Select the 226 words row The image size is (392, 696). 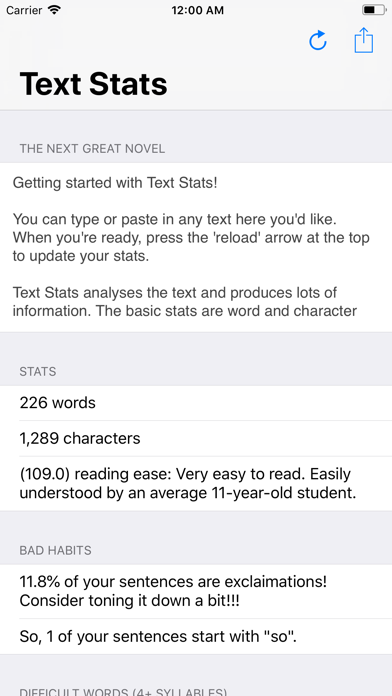(196, 403)
